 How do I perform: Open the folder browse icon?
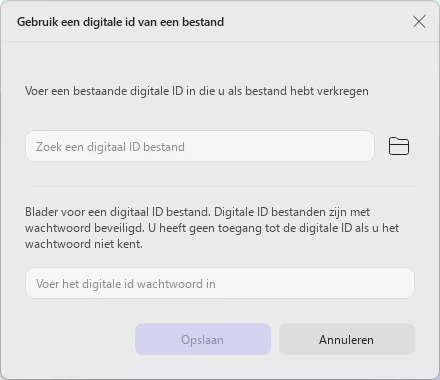[x=399, y=146]
